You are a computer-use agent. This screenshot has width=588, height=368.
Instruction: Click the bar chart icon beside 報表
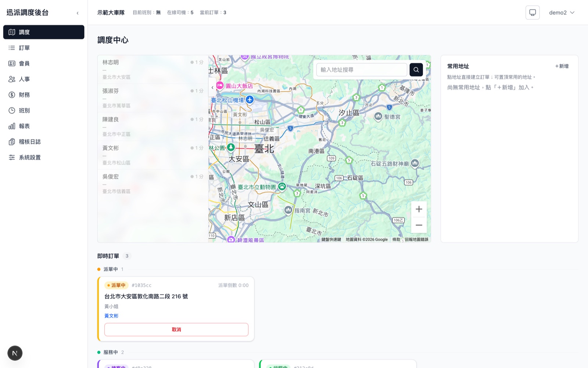(12, 126)
